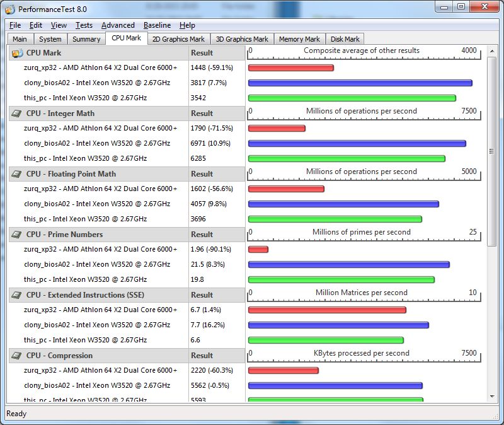Click the CPU - Integer Math chip icon

pos(17,114)
